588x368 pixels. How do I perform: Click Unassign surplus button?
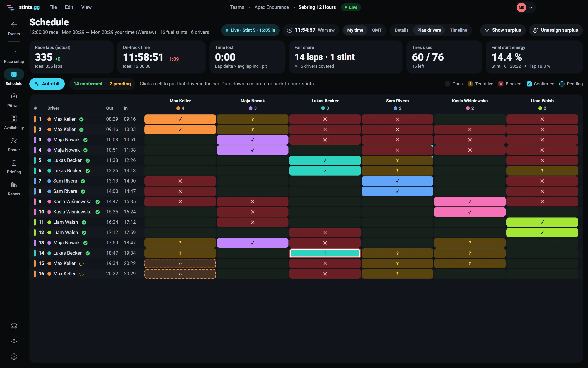pyautogui.click(x=555, y=30)
